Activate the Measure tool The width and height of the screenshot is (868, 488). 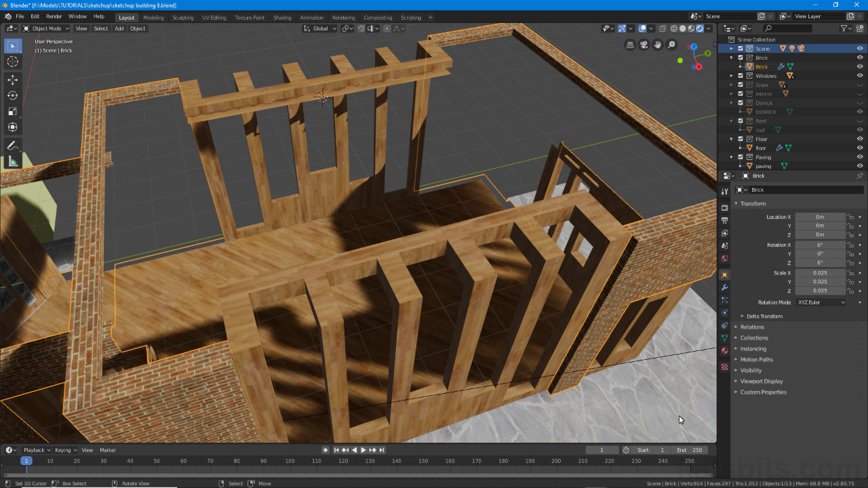coord(12,161)
